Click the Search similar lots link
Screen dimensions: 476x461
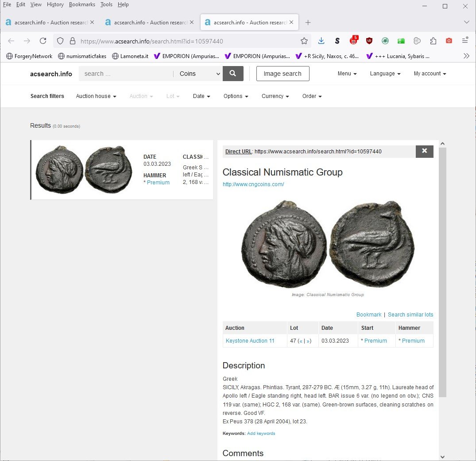pos(410,315)
